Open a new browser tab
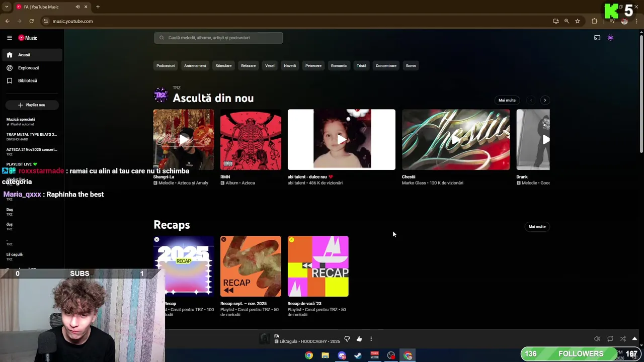Image resolution: width=644 pixels, height=362 pixels. click(98, 7)
